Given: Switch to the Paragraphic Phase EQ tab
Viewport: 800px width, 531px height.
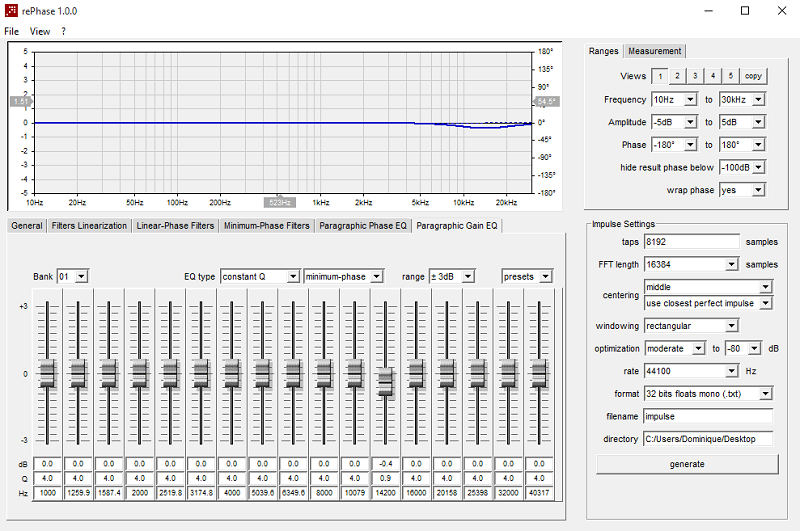Looking at the screenshot, I should 363,225.
